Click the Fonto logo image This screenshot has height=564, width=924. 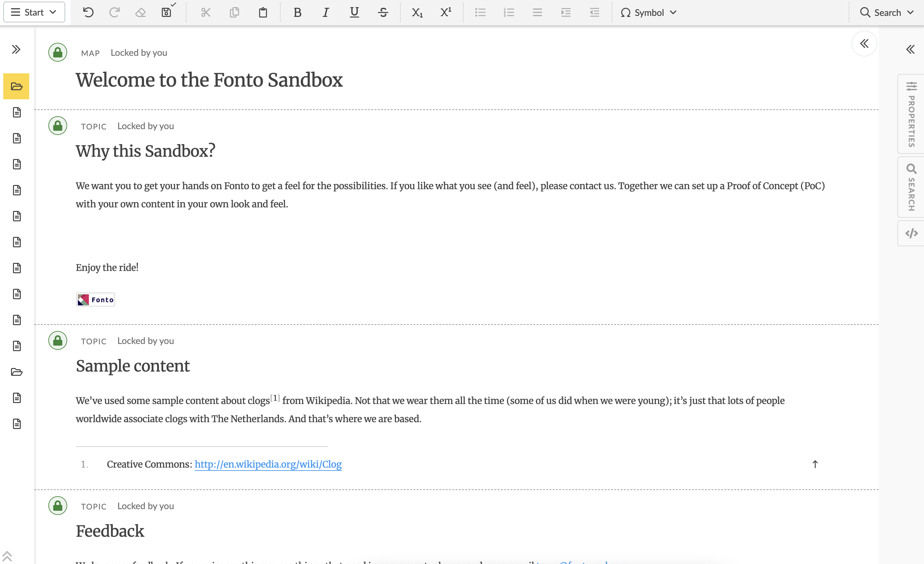pyautogui.click(x=95, y=299)
